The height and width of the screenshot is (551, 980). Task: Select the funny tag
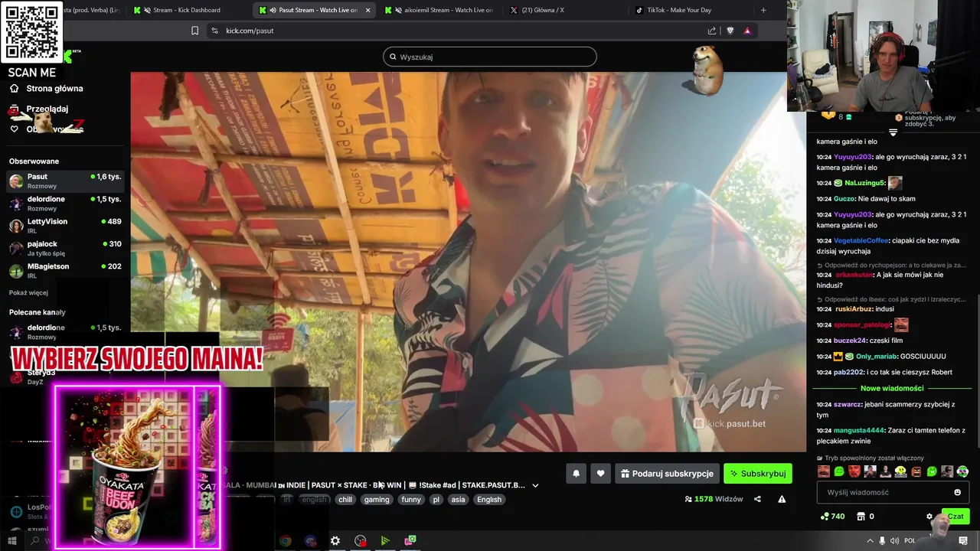click(x=411, y=500)
